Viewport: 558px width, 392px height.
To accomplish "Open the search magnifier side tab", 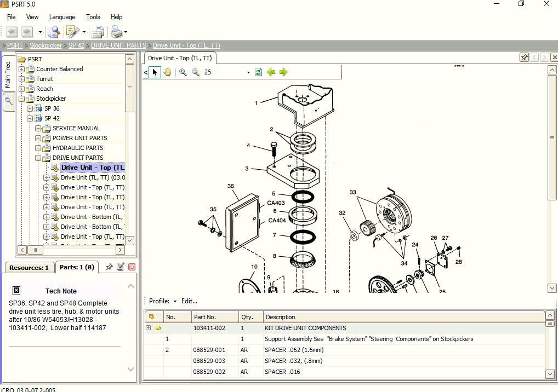I will 9,102.
